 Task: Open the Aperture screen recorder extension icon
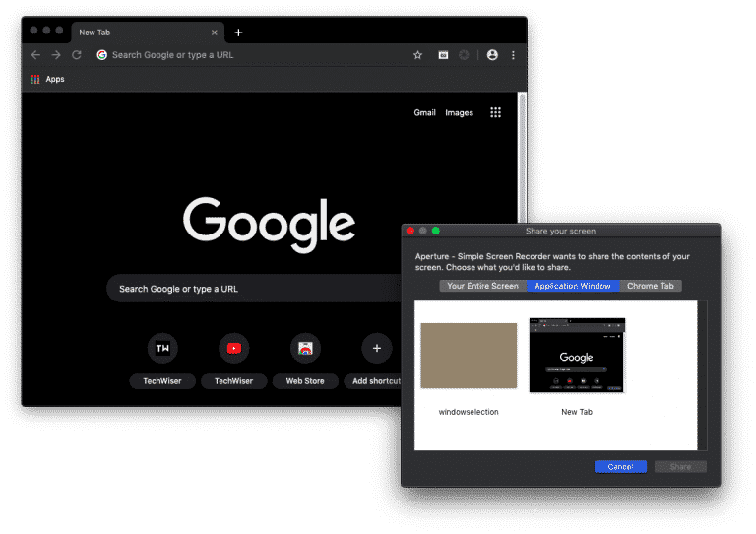click(x=443, y=55)
